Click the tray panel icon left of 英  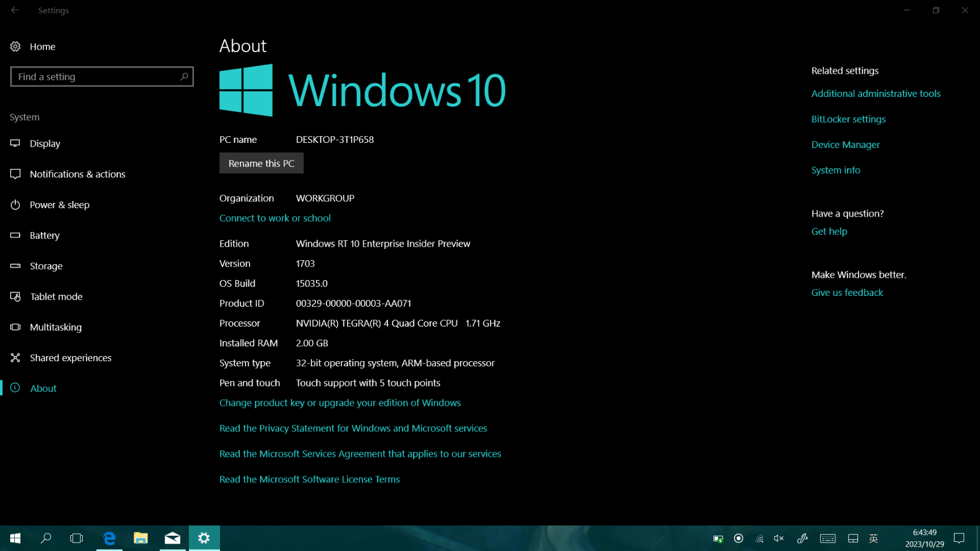coord(853,539)
